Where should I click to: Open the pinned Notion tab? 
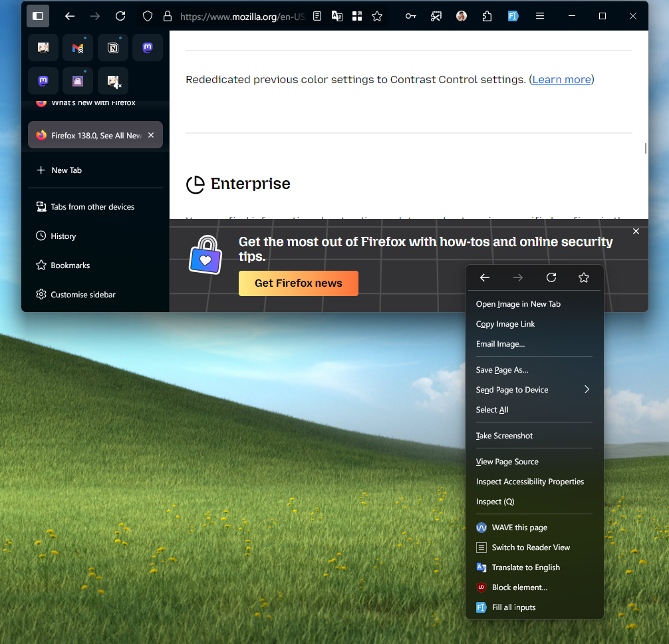coord(112,48)
